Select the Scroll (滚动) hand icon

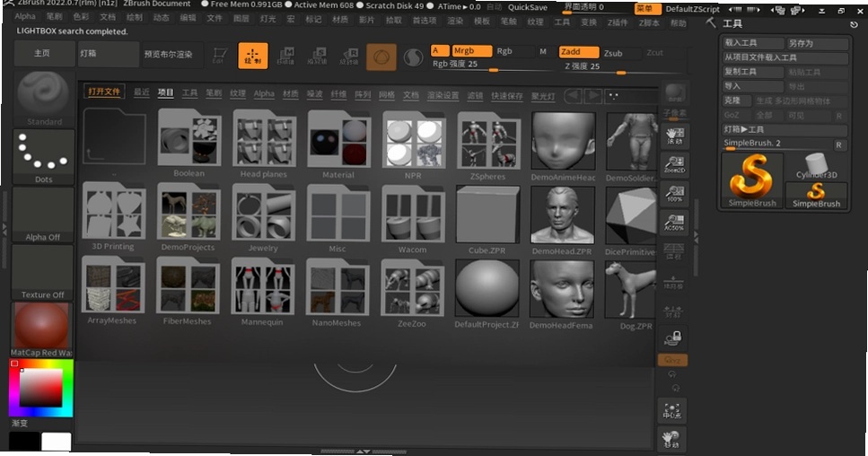(x=674, y=136)
